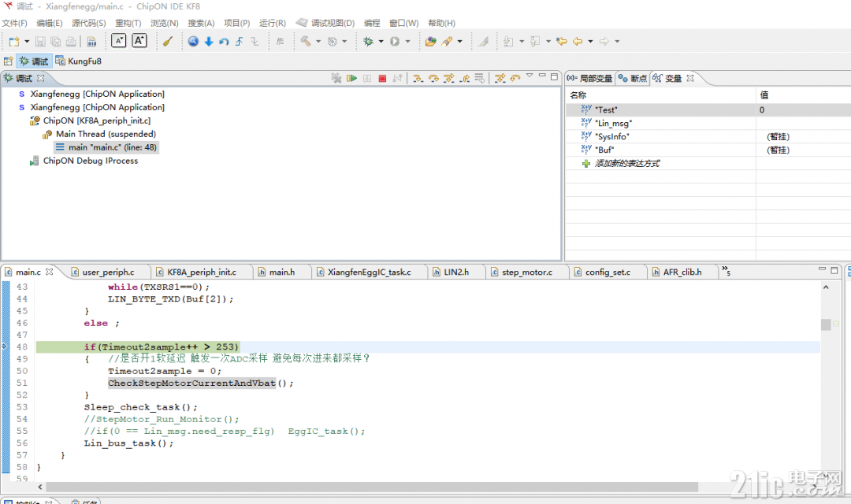Select Main Thread (suspended) tree item
This screenshot has height=504, width=851.
(x=106, y=134)
